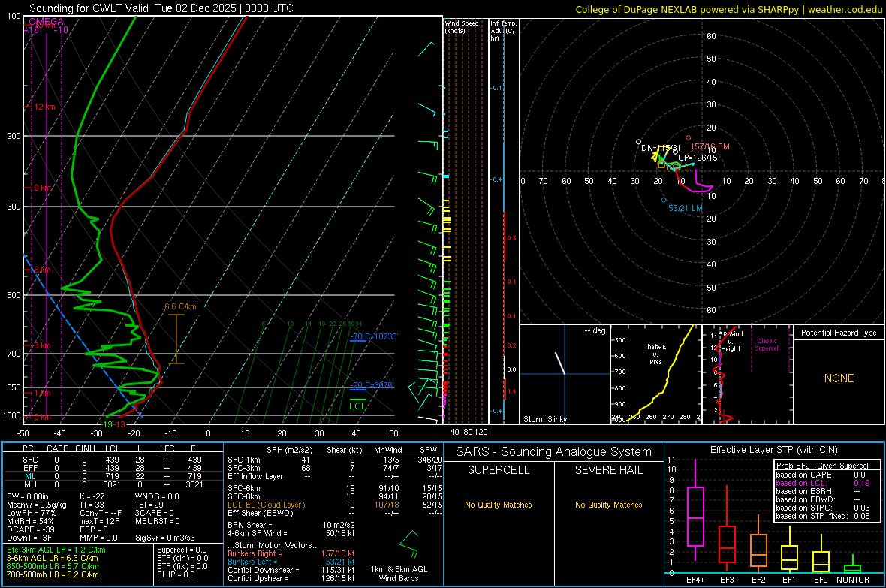Image resolution: width=886 pixels, height=588 pixels.
Task: Click the "SFC-1km" shear row
Action: click(x=335, y=460)
